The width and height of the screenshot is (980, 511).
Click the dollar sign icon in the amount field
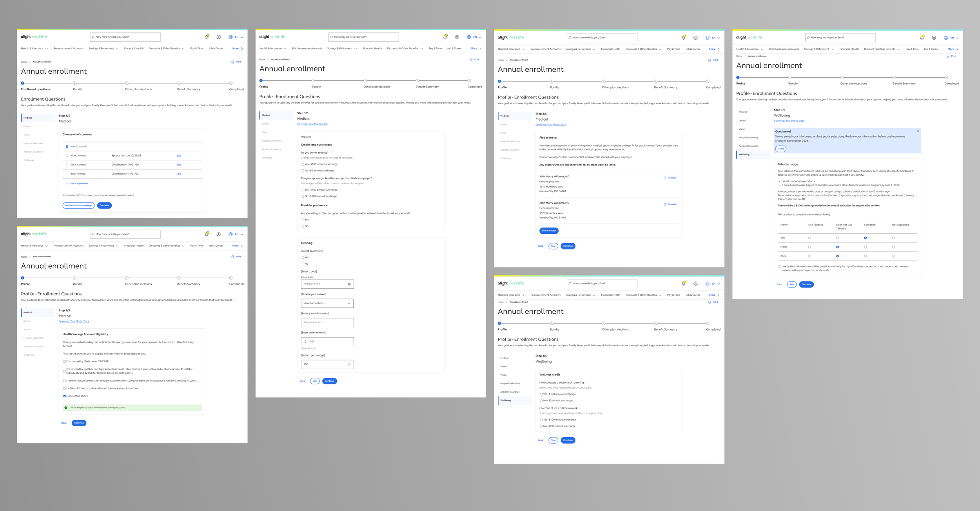pyautogui.click(x=305, y=342)
